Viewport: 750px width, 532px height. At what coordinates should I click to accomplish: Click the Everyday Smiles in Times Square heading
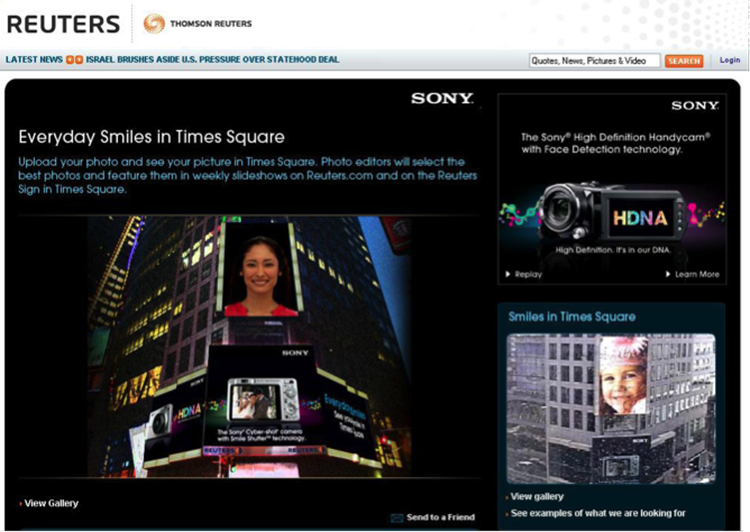click(x=152, y=137)
